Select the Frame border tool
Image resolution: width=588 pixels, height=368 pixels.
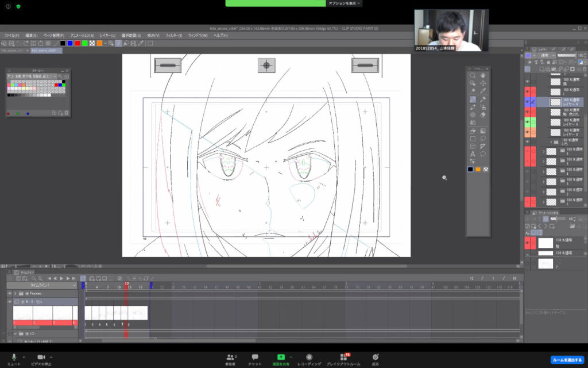[x=473, y=147]
